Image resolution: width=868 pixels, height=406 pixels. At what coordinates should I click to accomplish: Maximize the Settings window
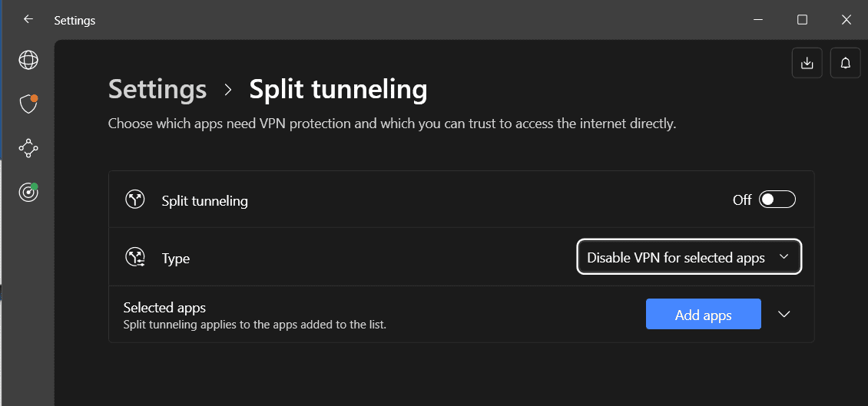(802, 20)
